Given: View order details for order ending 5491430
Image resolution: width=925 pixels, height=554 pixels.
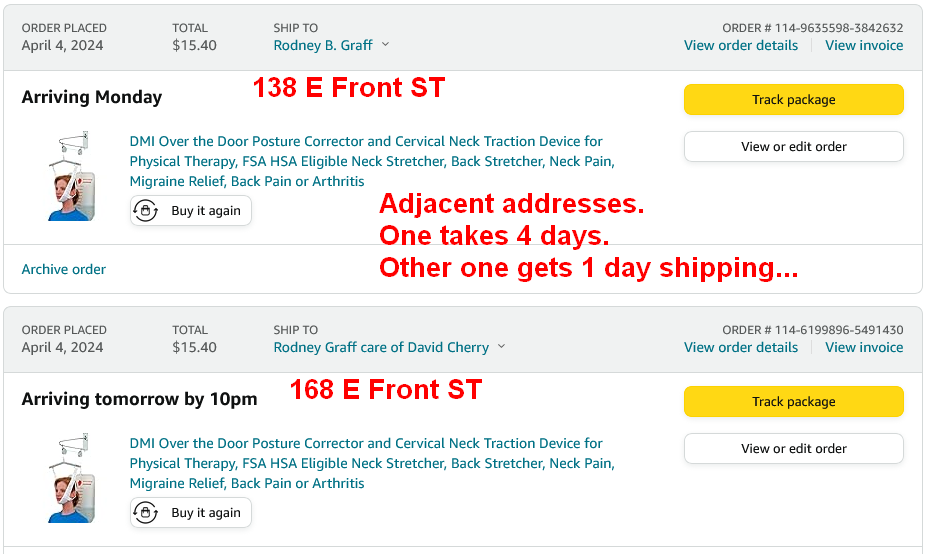Looking at the screenshot, I should click(741, 347).
